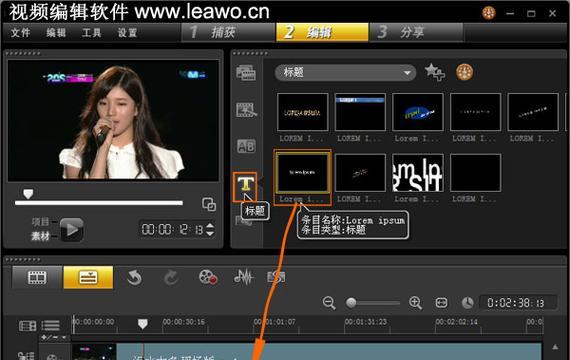Increase preview timecode with stepper arrow
Image resolution: width=570 pixels, height=360 pixels.
click(210, 226)
